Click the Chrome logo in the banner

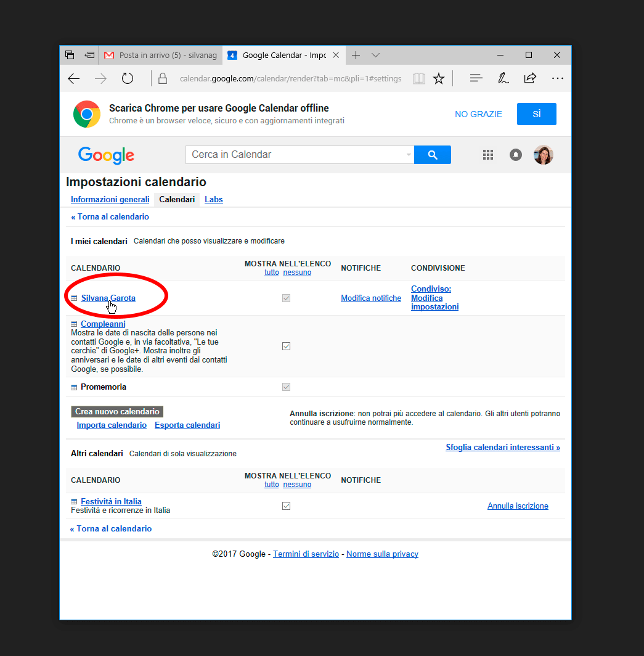click(x=86, y=114)
